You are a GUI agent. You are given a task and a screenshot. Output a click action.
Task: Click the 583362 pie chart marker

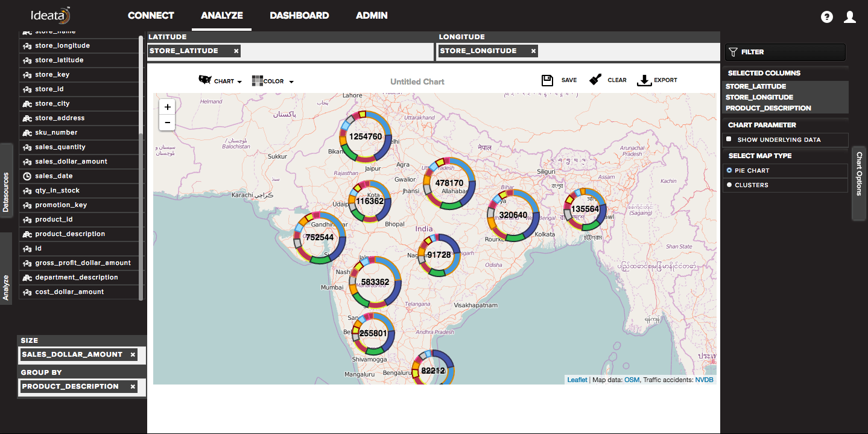point(375,282)
